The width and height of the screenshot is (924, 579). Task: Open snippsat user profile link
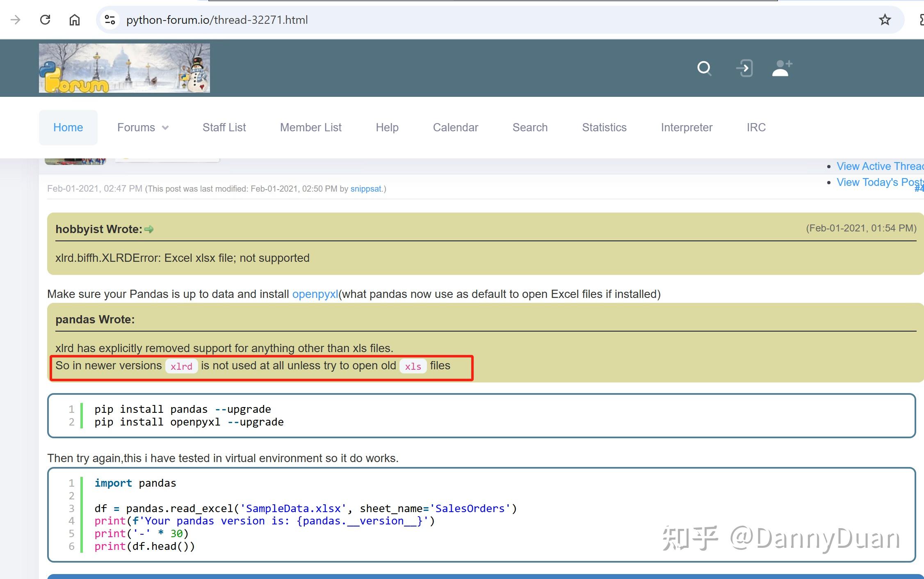365,189
